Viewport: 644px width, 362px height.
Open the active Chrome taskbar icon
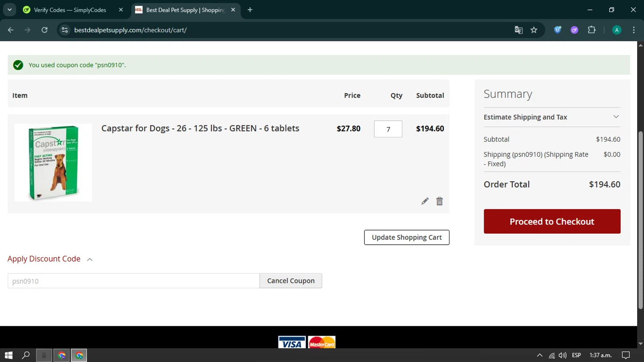79,355
